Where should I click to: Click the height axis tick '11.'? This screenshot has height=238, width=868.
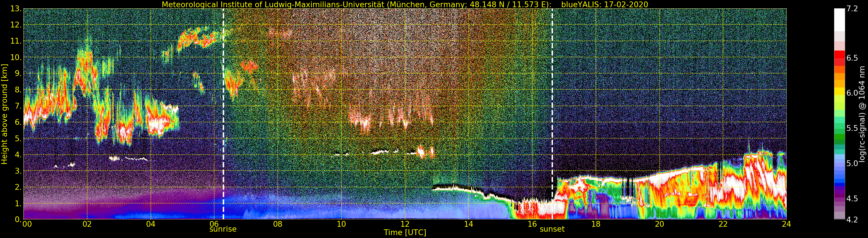coord(16,41)
